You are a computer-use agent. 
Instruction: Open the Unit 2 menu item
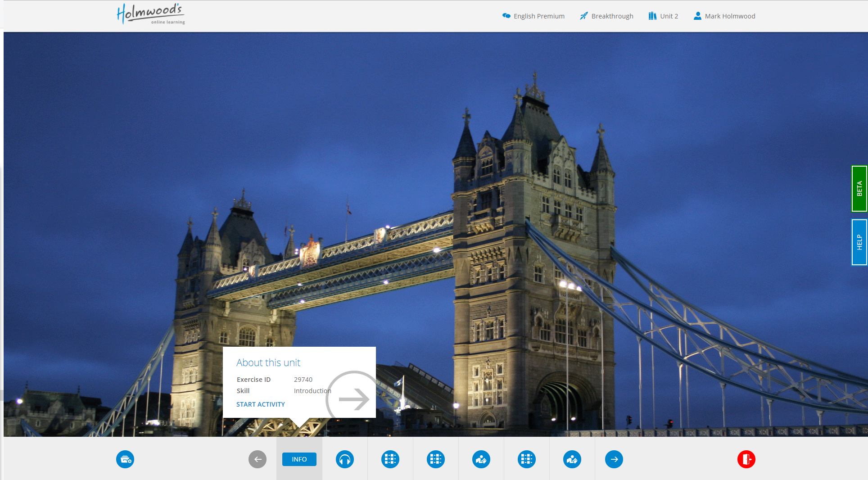point(663,16)
